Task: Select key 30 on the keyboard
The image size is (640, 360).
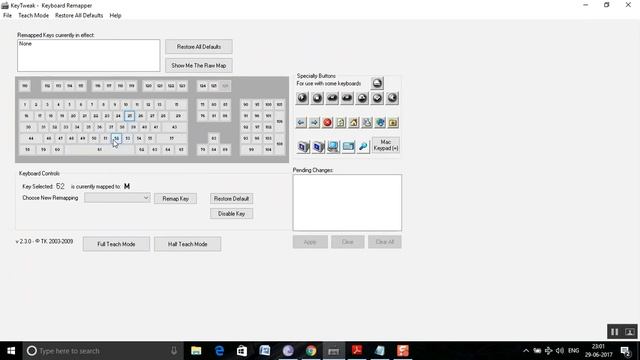Action: (x=28, y=127)
